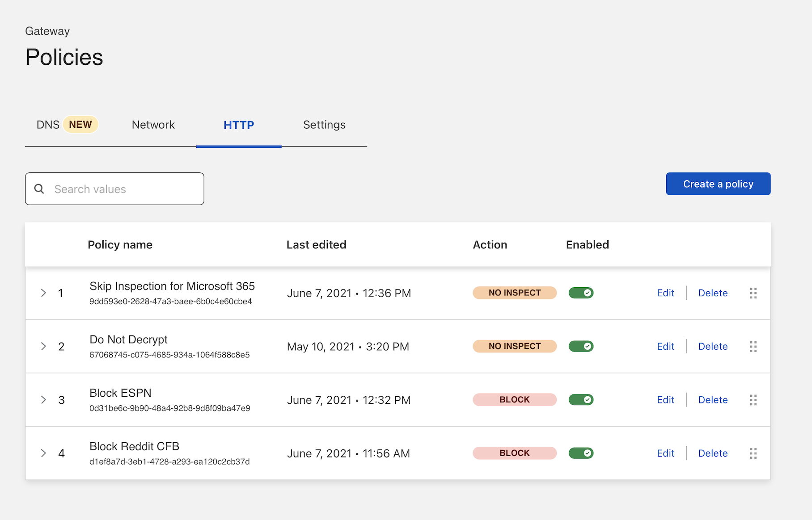812x520 pixels.
Task: Click the Create a policy button
Action: [718, 184]
